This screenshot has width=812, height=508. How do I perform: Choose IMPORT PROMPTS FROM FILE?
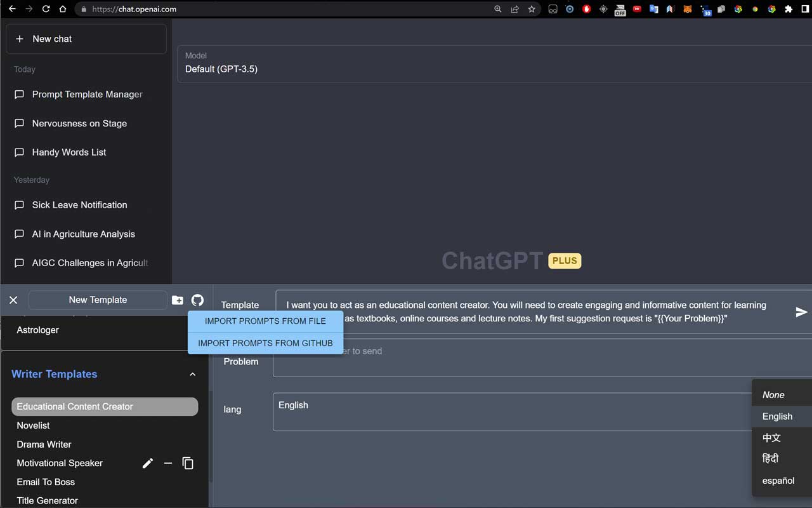265,321
